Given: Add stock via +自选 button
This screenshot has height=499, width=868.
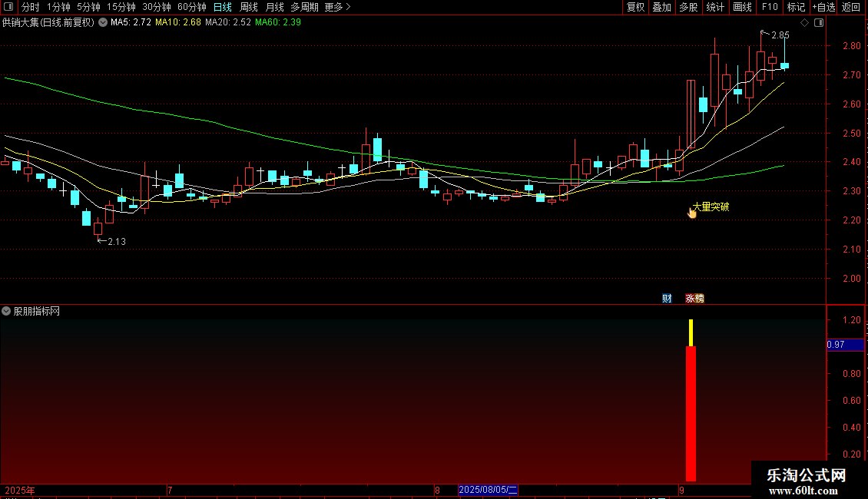Looking at the screenshot, I should [823, 7].
